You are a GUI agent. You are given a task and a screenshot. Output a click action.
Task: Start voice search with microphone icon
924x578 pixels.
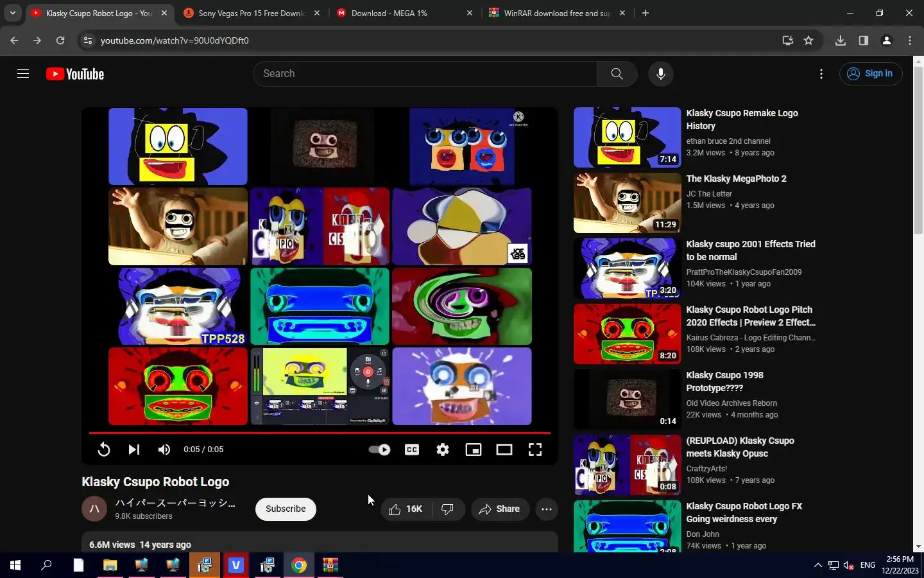(x=660, y=74)
